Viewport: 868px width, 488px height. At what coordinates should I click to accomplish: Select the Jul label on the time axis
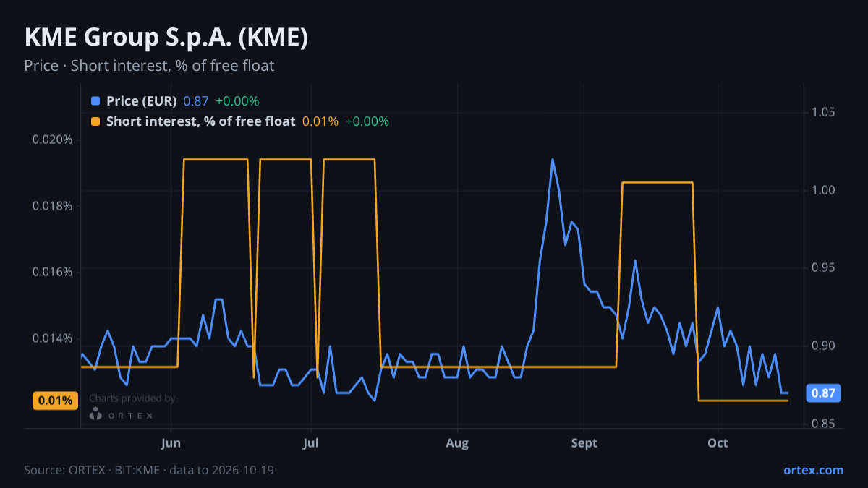311,442
